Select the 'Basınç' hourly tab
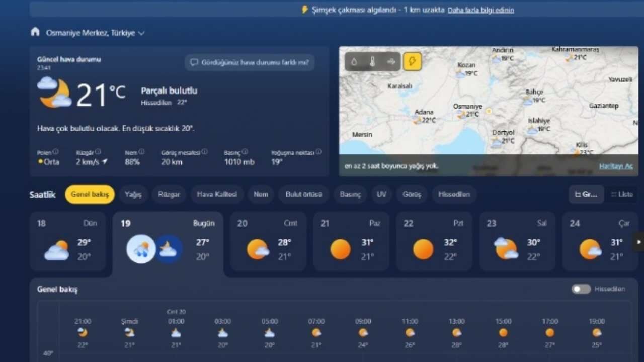644x362 pixels. [350, 194]
